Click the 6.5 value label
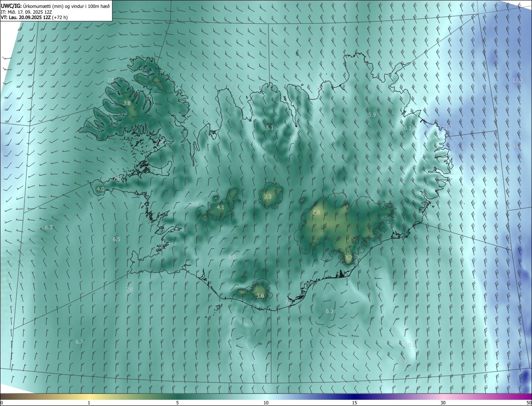The height and width of the screenshot is (406, 532). (116, 239)
